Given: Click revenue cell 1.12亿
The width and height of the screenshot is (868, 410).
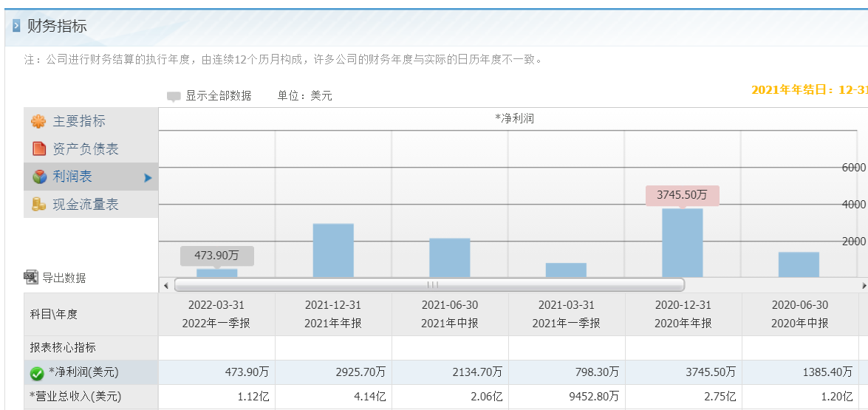Looking at the screenshot, I should [x=216, y=397].
